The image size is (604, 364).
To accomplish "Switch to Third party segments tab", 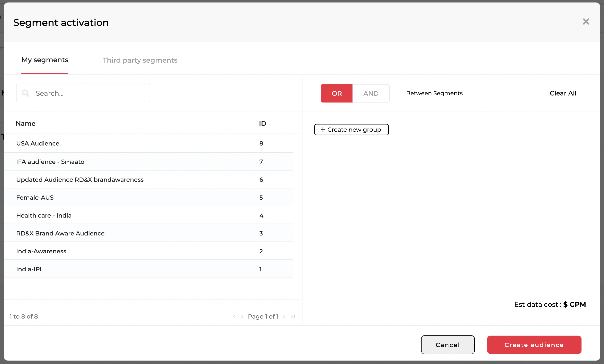I will tap(140, 60).
